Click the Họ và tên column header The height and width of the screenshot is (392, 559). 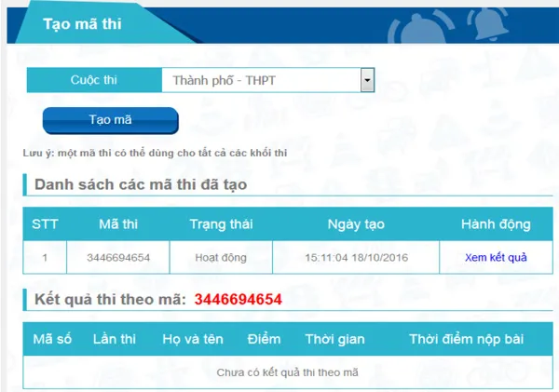193,339
